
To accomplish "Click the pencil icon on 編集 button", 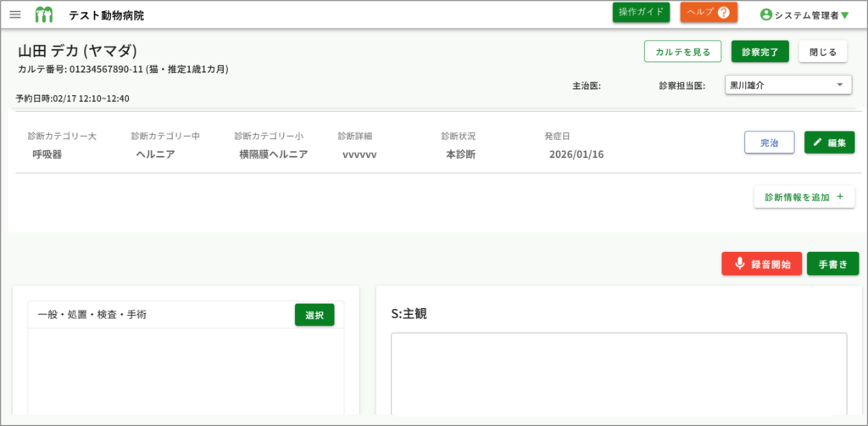I will [817, 143].
